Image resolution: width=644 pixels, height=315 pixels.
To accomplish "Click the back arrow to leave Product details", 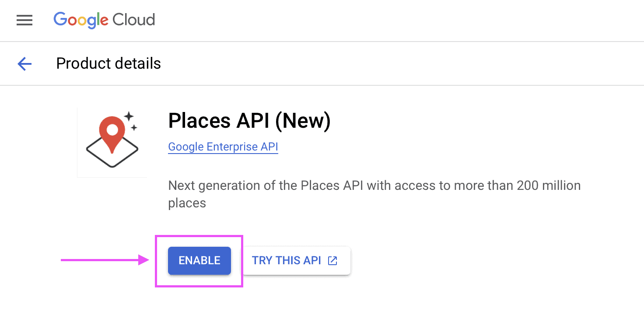I will click(24, 63).
